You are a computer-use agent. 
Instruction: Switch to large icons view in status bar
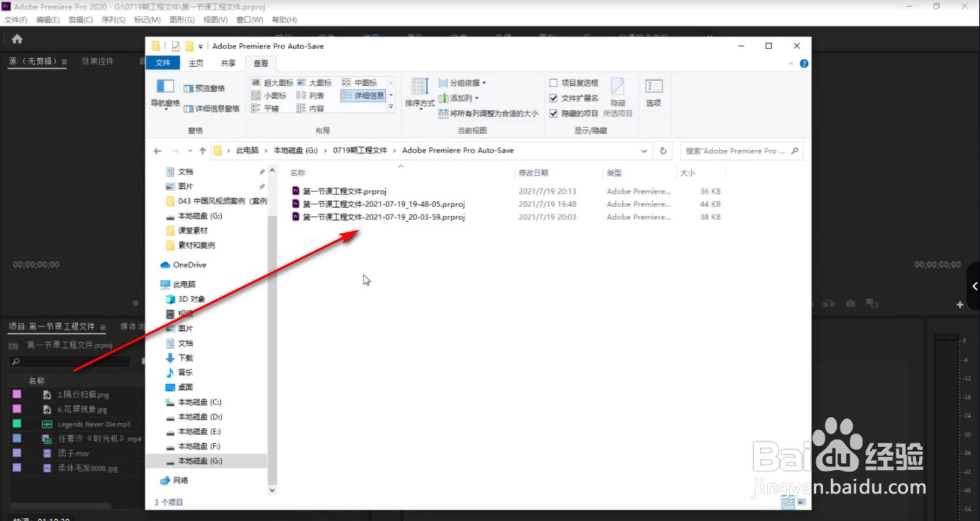point(802,503)
